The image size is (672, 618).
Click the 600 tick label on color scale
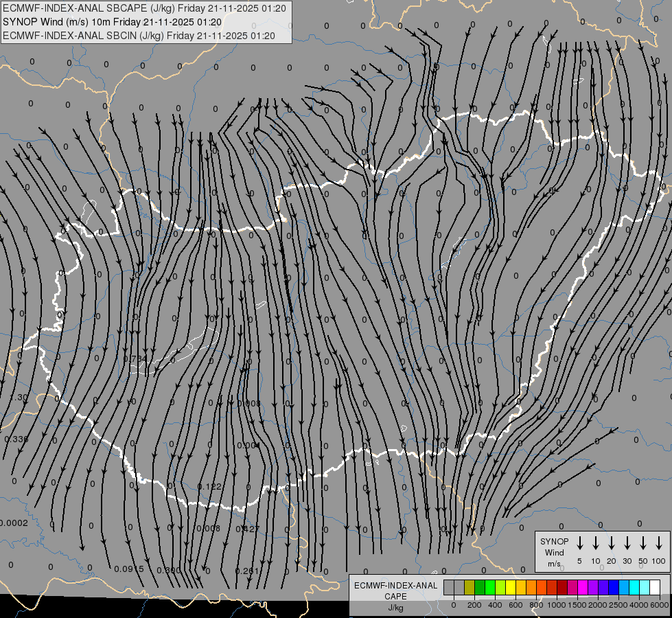[515, 605]
